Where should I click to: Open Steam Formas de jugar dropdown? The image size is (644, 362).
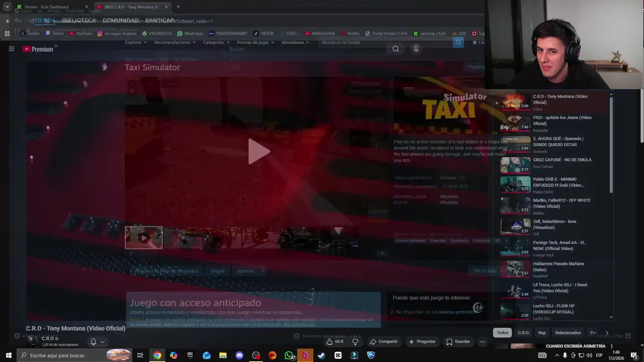pyautogui.click(x=255, y=42)
